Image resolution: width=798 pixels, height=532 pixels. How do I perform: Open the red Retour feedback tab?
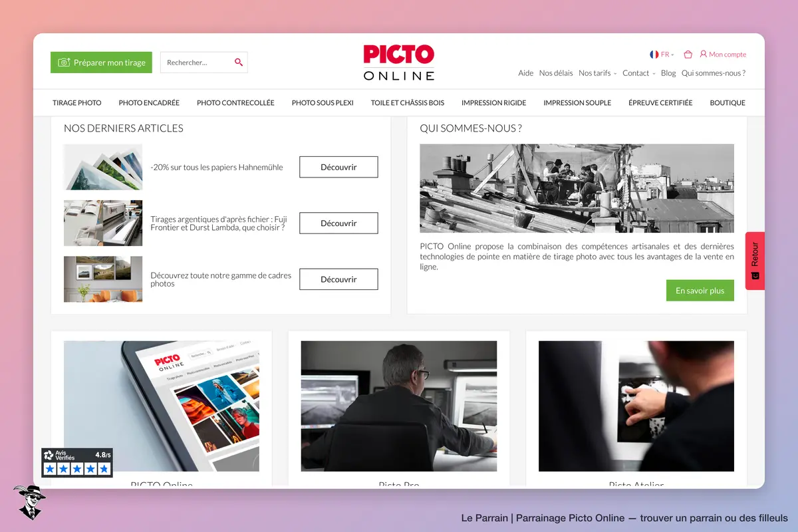[755, 261]
